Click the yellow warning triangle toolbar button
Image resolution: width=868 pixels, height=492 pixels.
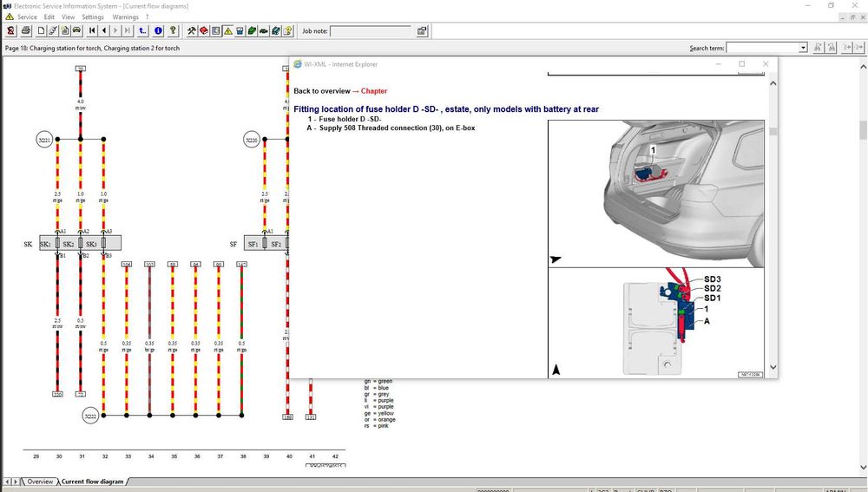pos(228,31)
